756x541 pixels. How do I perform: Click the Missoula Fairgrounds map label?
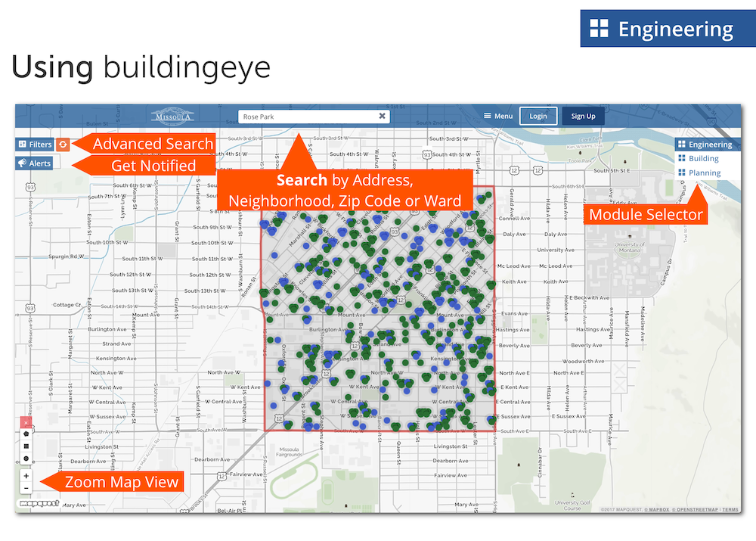click(290, 452)
